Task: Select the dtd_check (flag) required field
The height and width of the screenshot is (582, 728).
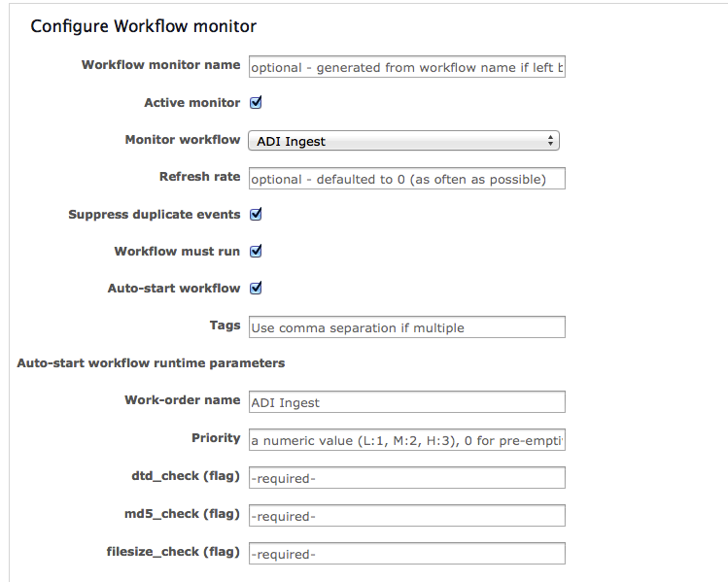Action: pyautogui.click(x=406, y=478)
